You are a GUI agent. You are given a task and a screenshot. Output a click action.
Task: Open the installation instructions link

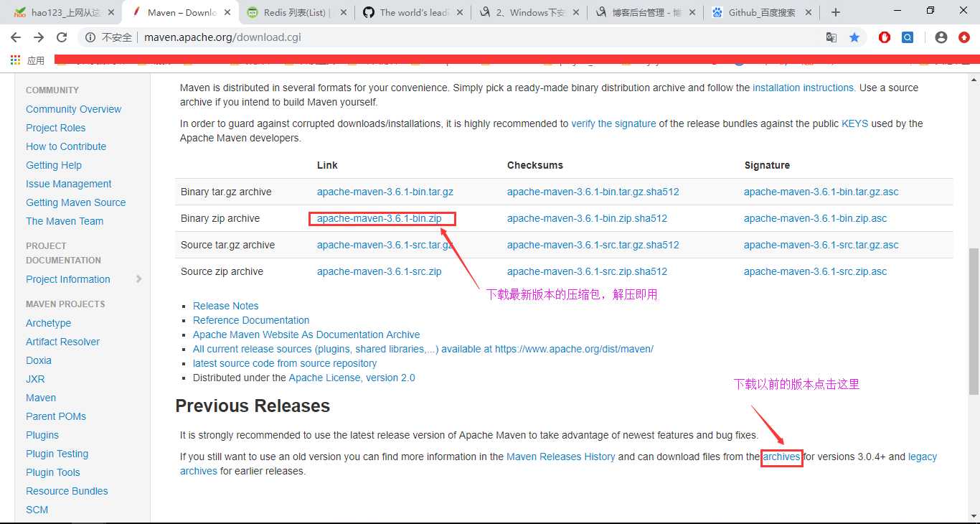804,88
